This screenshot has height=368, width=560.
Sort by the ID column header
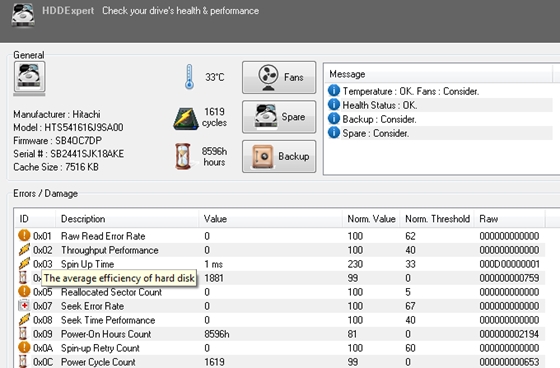[35, 219]
